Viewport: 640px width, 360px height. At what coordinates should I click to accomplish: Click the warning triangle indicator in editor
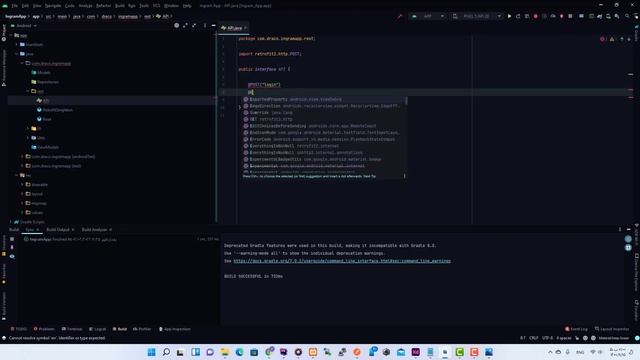click(x=612, y=39)
